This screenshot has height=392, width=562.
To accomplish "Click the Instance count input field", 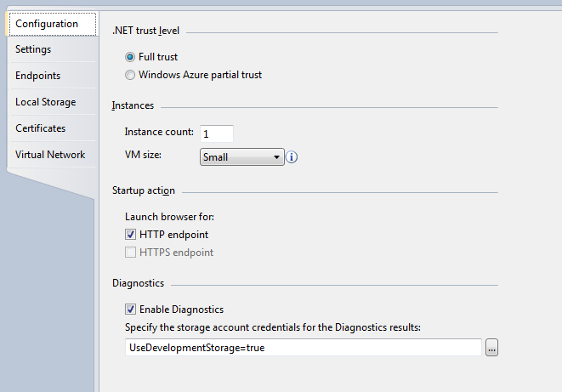I will [x=216, y=134].
